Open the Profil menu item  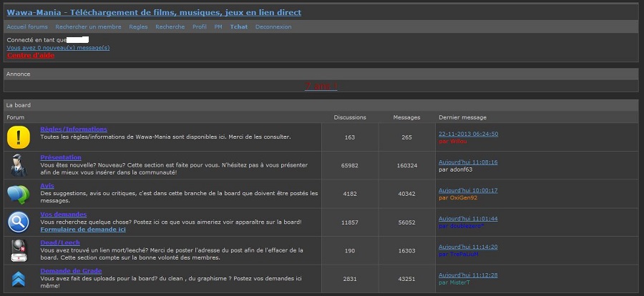(200, 26)
